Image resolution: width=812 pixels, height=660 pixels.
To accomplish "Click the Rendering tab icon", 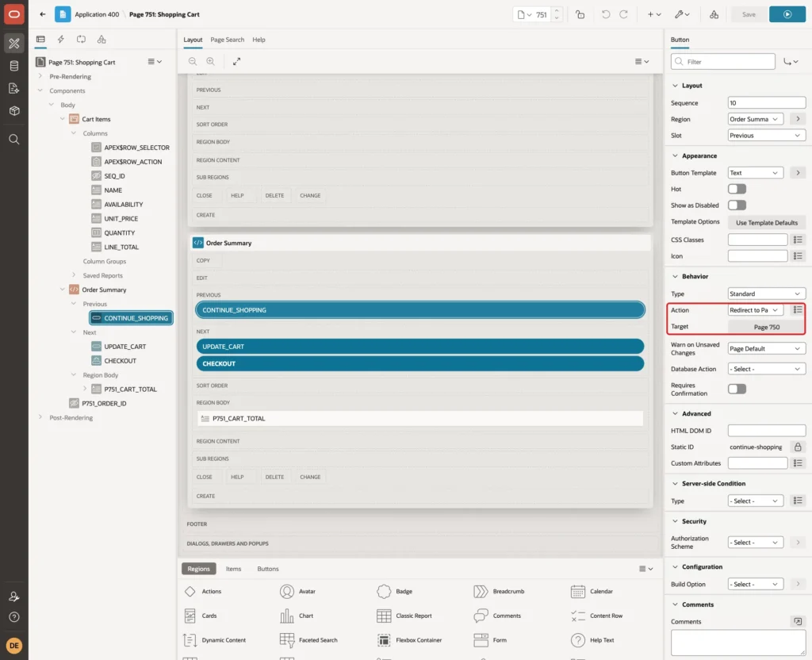I will pos(40,40).
